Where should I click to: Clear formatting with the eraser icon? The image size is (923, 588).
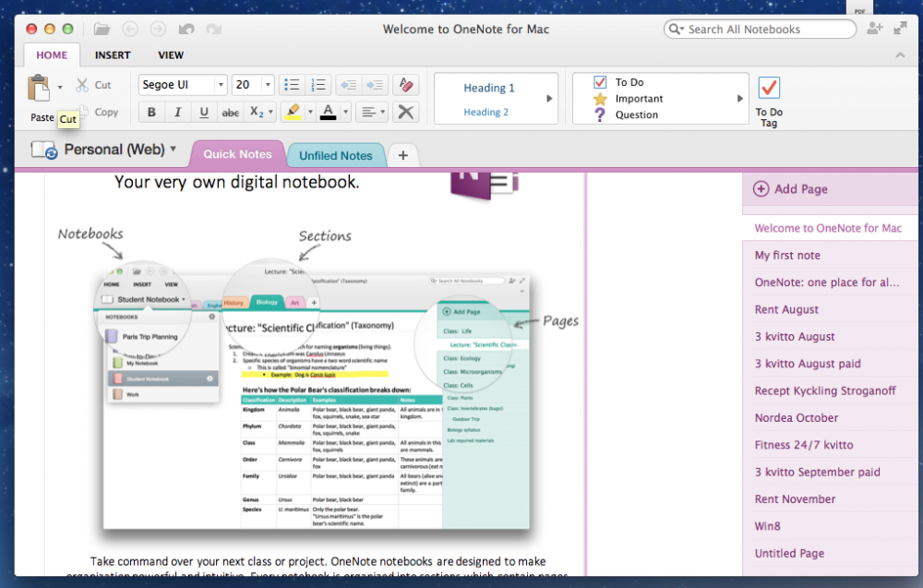pyautogui.click(x=405, y=85)
